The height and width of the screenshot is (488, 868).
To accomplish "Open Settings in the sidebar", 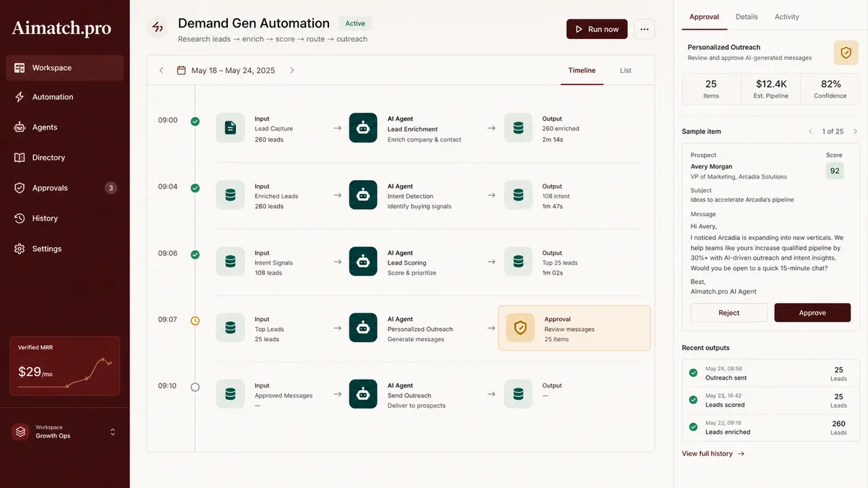I will point(64,249).
